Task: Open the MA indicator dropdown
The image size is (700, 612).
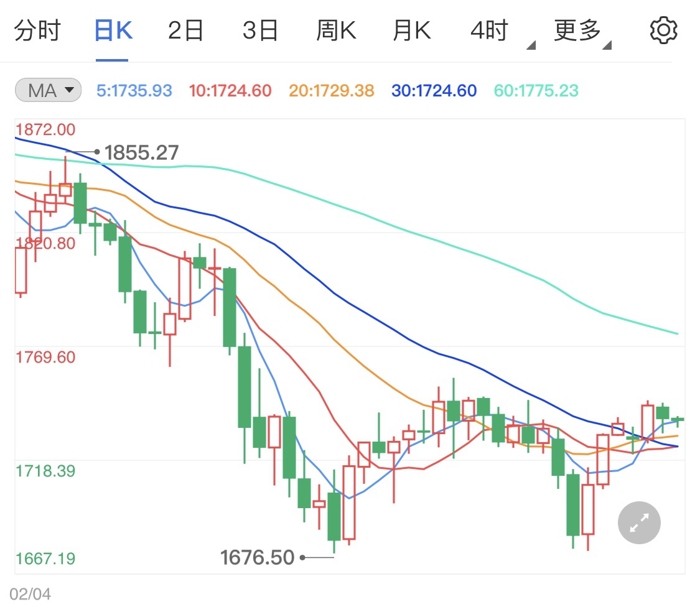Action: (x=48, y=90)
